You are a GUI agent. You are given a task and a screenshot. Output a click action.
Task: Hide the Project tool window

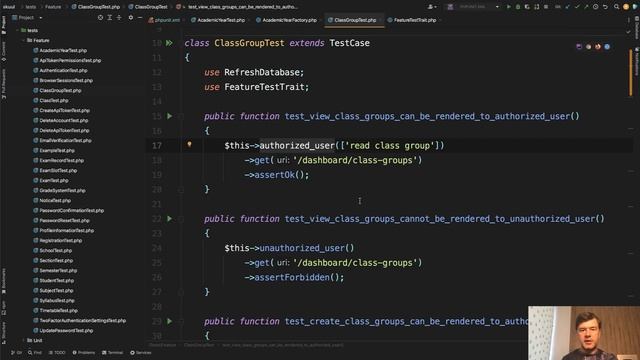pos(140,18)
